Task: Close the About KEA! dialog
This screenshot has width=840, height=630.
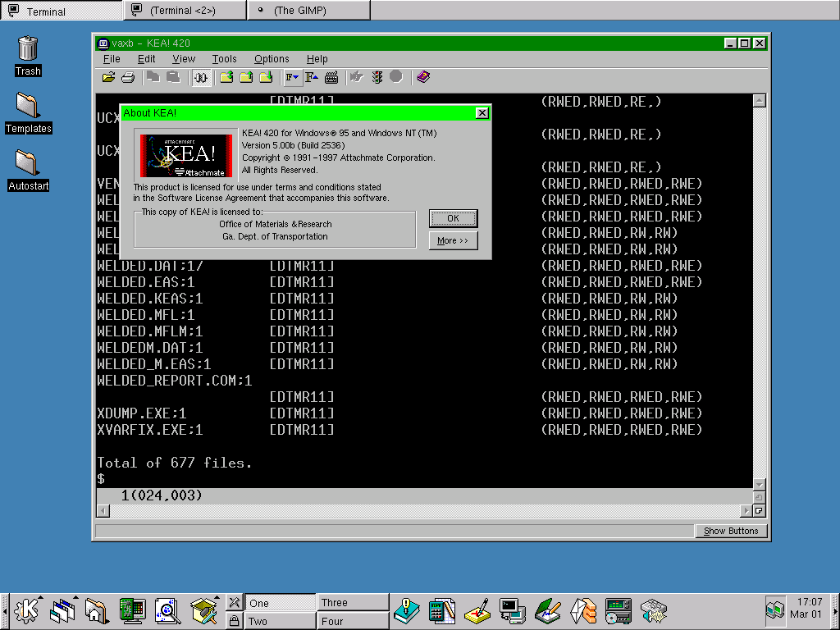Action: 482,113
